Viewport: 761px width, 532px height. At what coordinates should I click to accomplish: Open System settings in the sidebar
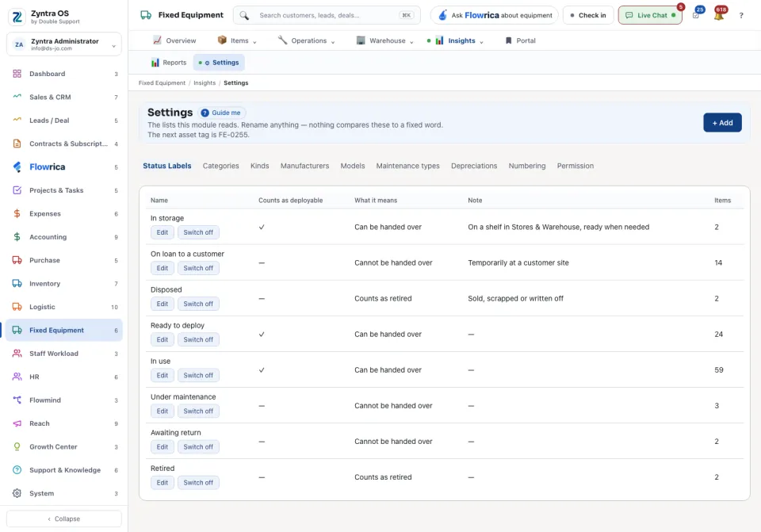pyautogui.click(x=64, y=493)
